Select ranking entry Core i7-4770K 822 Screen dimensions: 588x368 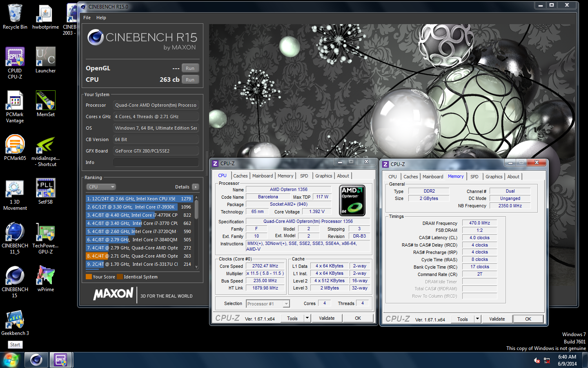coord(139,215)
